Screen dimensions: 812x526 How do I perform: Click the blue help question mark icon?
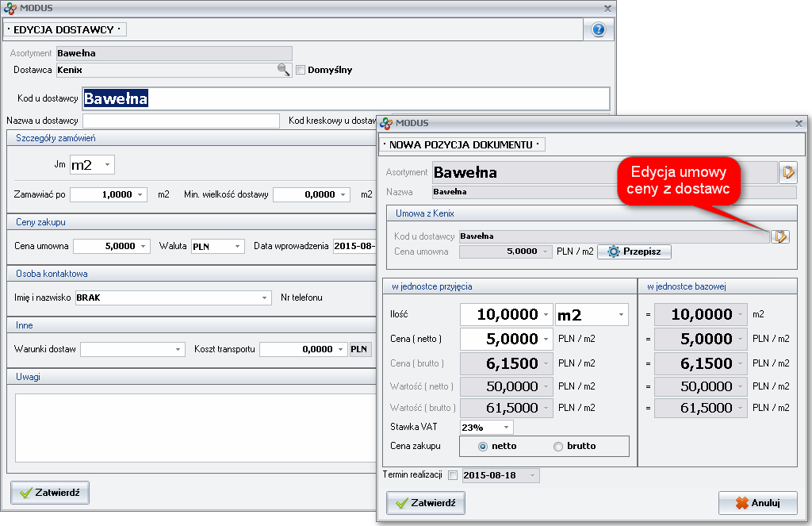pyautogui.click(x=599, y=29)
